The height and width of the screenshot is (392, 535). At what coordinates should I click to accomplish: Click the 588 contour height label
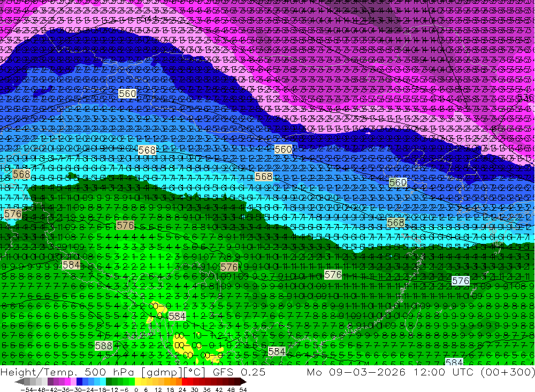click(x=104, y=345)
